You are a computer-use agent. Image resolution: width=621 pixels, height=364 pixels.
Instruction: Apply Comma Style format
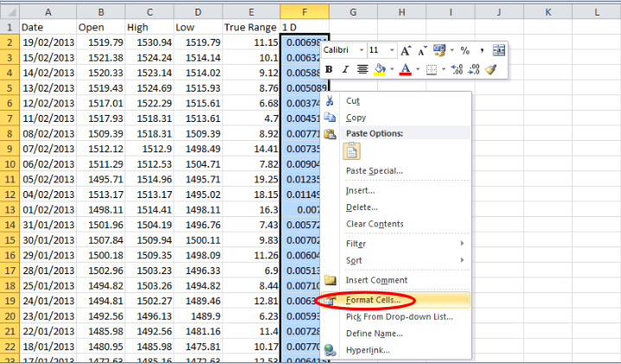[482, 50]
